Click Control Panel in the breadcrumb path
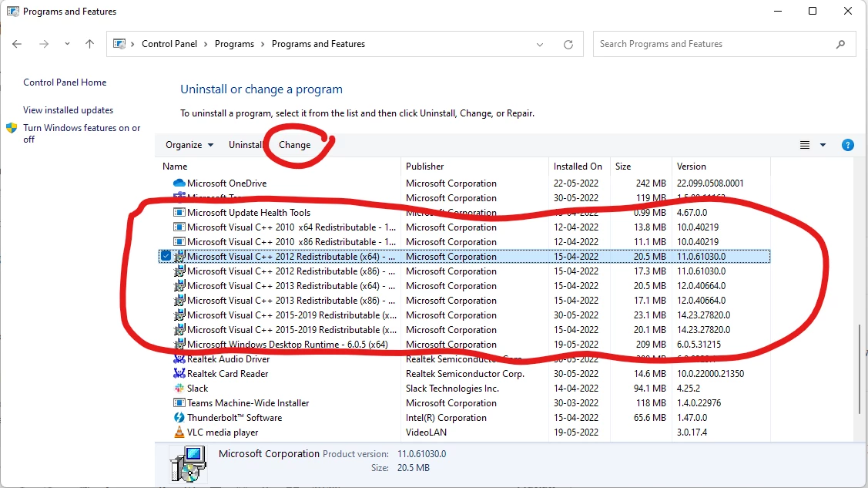Viewport: 868px width, 488px height. pos(169,44)
